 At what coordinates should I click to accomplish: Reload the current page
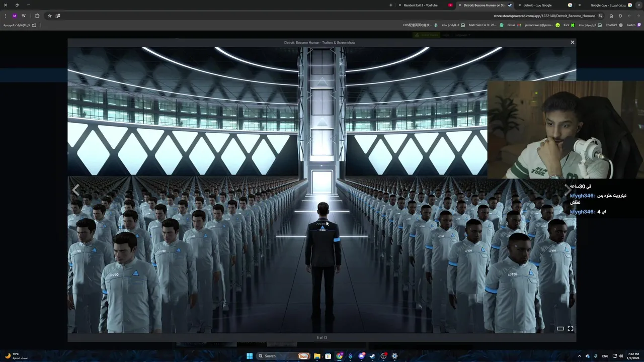tap(620, 16)
